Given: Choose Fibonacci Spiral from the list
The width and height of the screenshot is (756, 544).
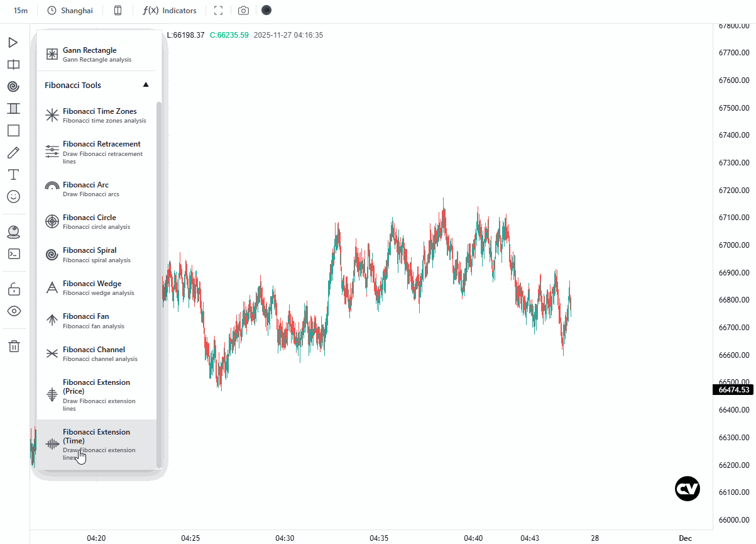Looking at the screenshot, I should pyautogui.click(x=97, y=255).
